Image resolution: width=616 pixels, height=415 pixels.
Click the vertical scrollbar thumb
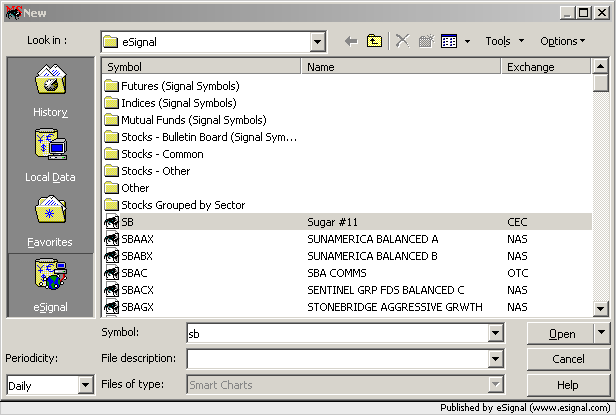point(600,83)
